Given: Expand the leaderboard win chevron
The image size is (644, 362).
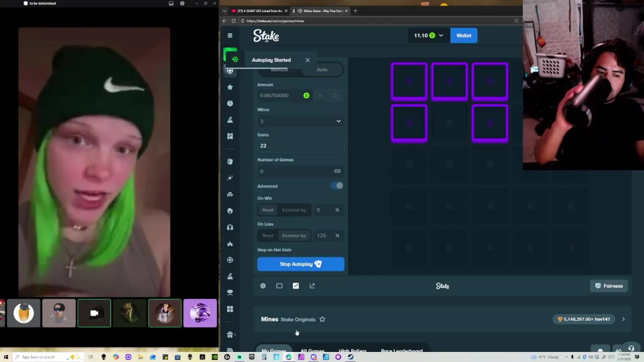Looking at the screenshot, I should click(x=623, y=319).
